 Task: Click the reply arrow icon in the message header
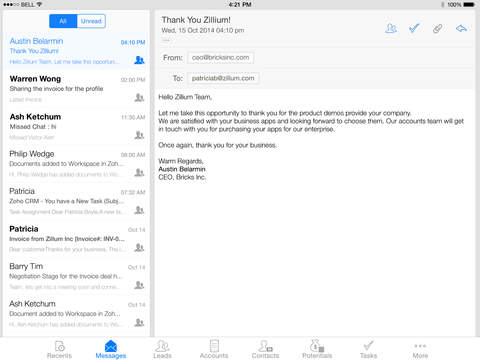[461, 28]
